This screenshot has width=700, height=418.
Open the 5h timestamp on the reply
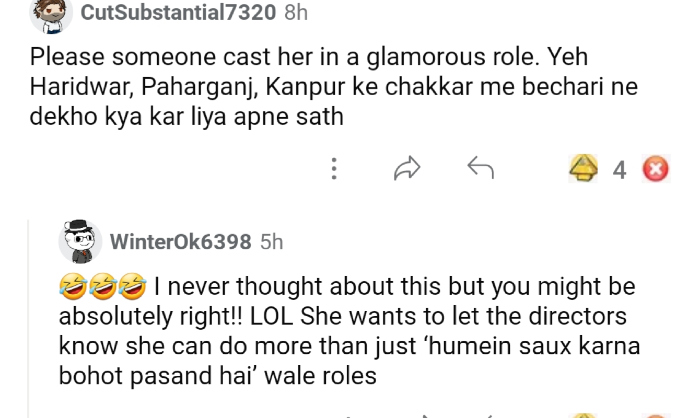click(x=271, y=242)
